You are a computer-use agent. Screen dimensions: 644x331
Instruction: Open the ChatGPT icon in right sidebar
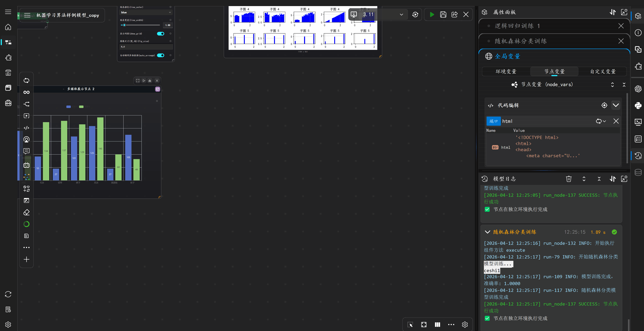pyautogui.click(x=638, y=89)
